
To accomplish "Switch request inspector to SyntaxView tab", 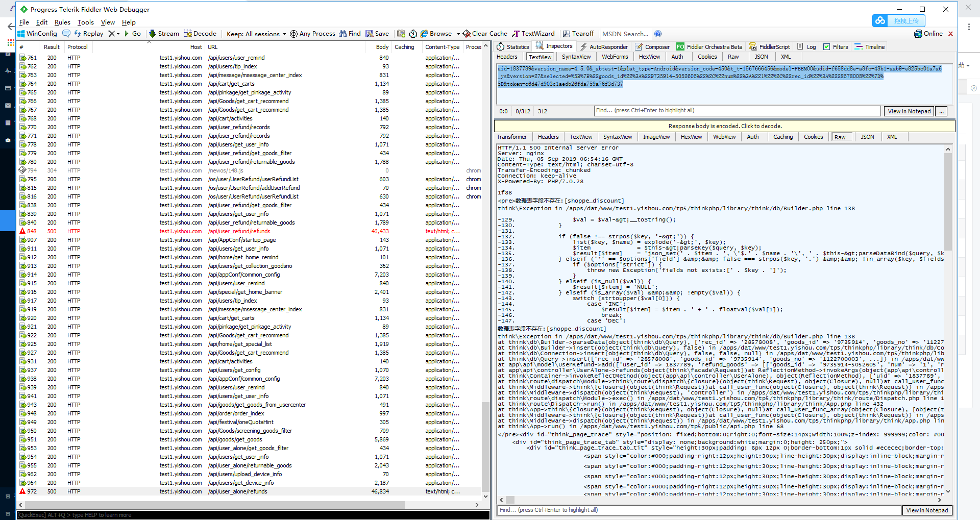I will (x=576, y=57).
